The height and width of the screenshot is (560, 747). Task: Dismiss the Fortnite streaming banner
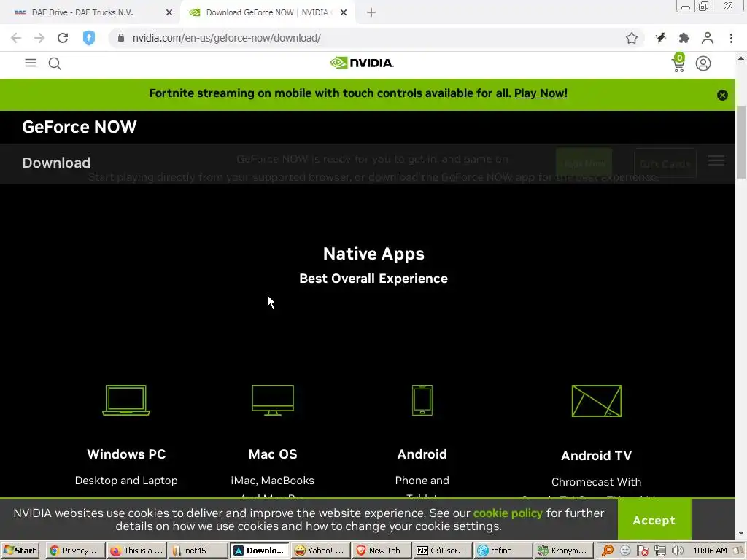[x=722, y=95]
